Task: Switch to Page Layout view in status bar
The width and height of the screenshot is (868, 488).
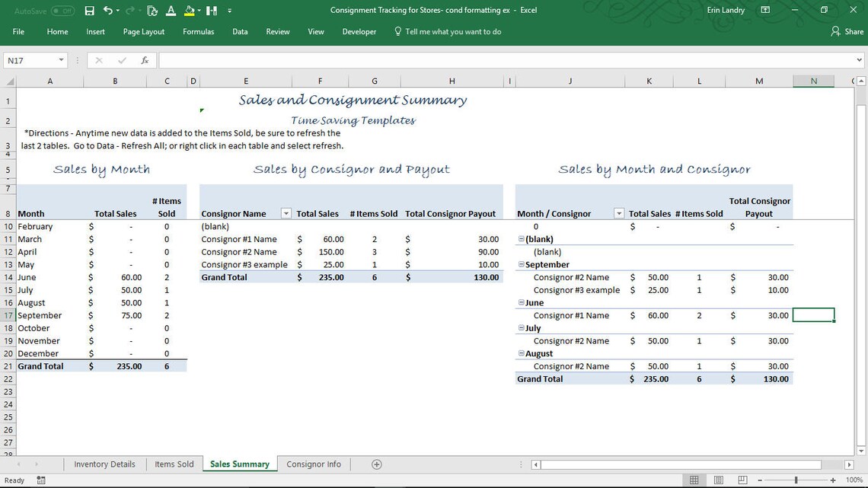Action: (x=717, y=480)
